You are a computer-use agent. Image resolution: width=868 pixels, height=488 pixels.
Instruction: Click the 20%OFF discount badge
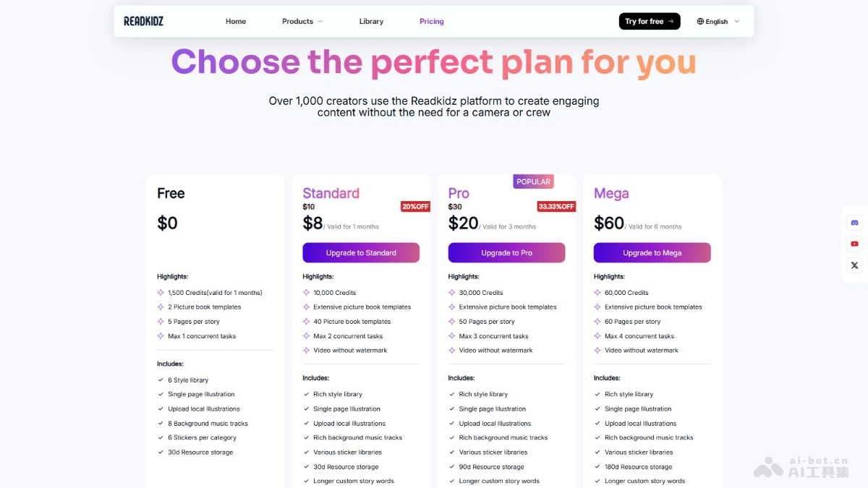tap(415, 207)
